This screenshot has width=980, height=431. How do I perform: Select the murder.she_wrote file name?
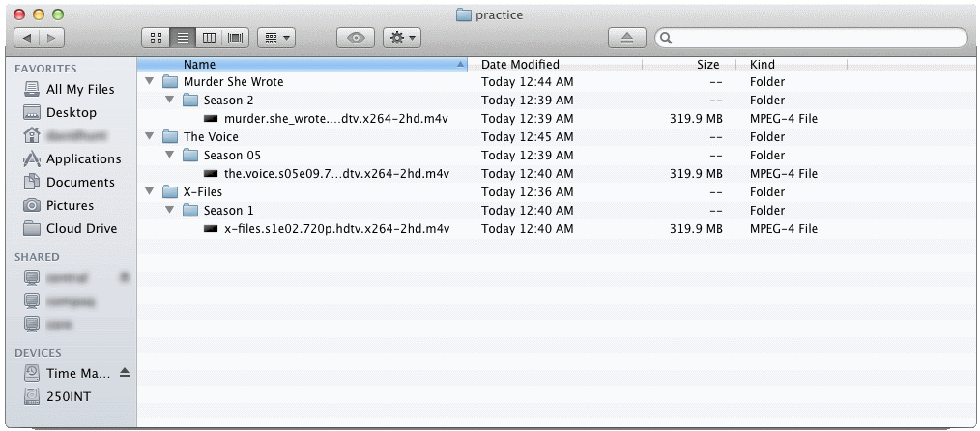click(337, 119)
